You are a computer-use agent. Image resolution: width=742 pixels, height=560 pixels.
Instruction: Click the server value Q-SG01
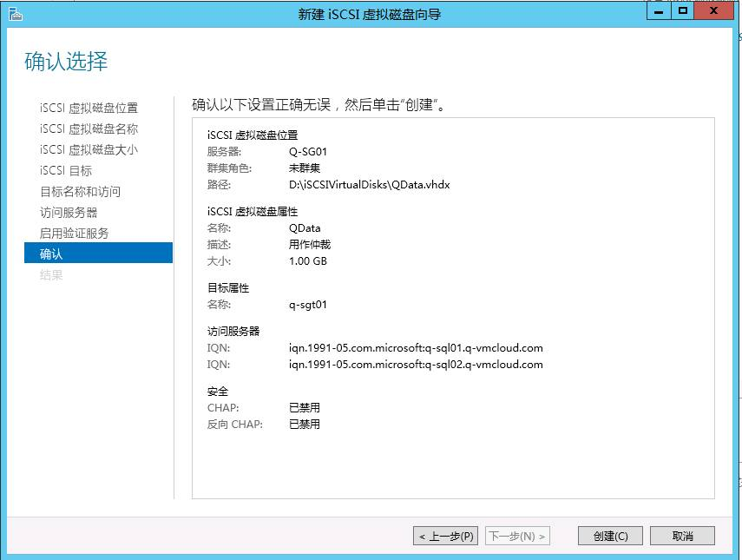(x=308, y=151)
